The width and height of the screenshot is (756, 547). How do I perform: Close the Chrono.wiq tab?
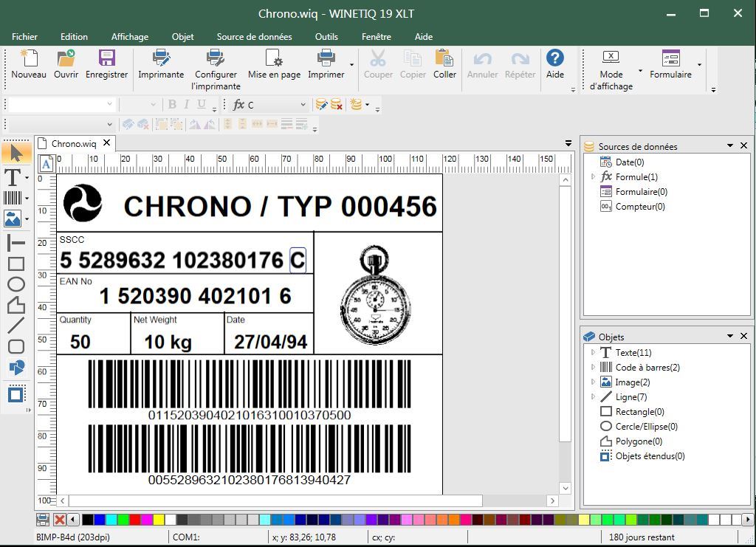coord(106,142)
